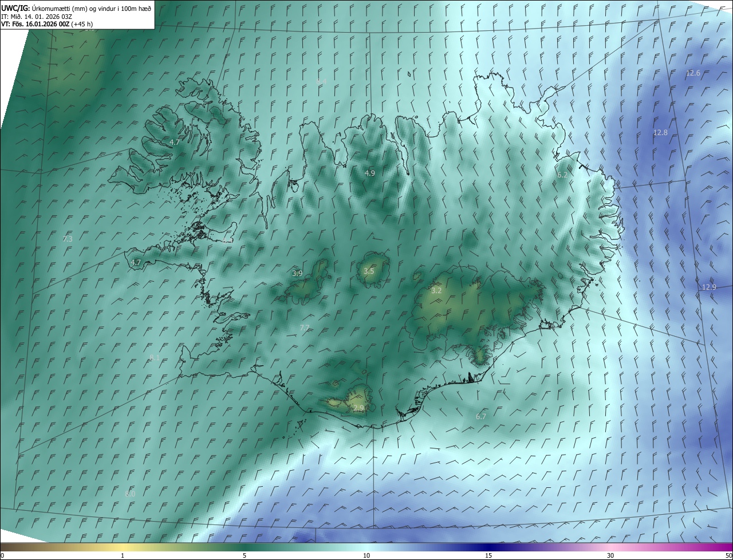733x560 pixels.
Task: Click the 8.4 value north of Iceland
Action: pyautogui.click(x=321, y=82)
